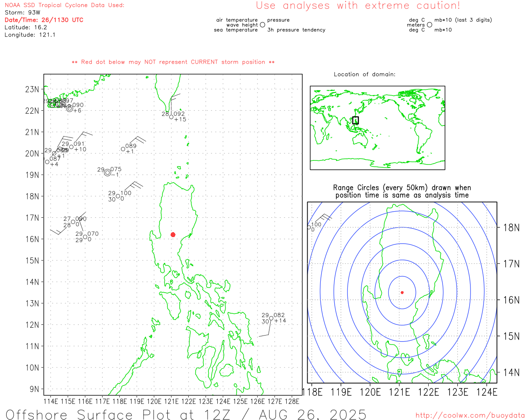Click the '16N' latitude label on main map
This screenshot has width=525, height=420.
coord(32,239)
